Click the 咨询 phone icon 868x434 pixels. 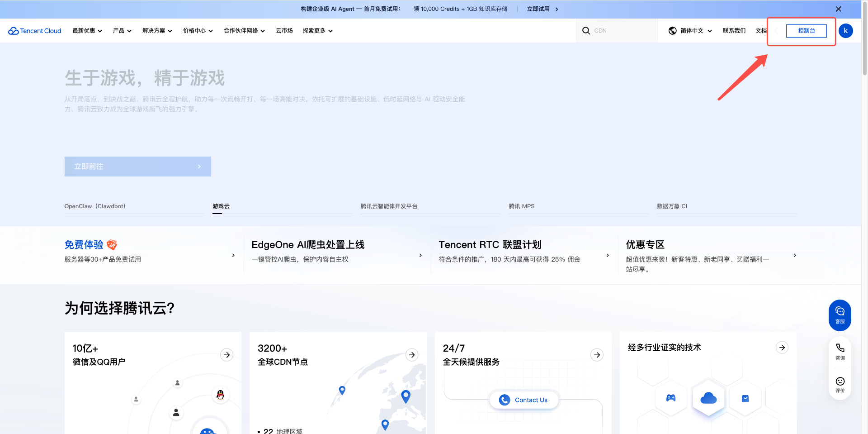[x=840, y=351]
